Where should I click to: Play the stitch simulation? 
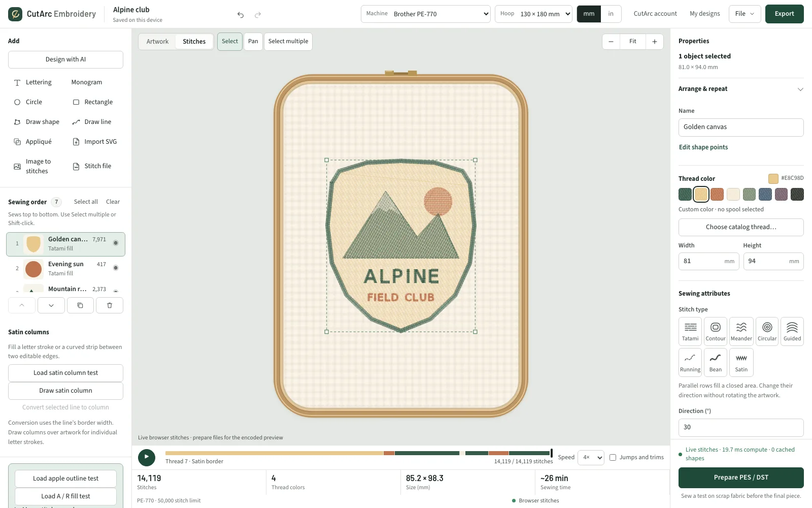pos(147,457)
